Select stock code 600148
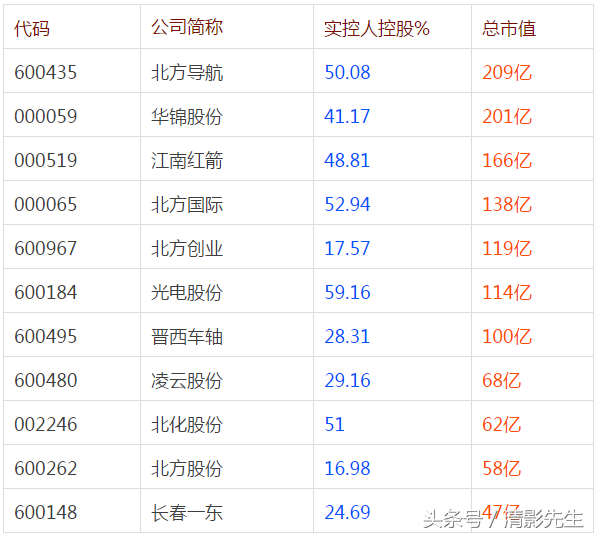This screenshot has width=596, height=536. (46, 512)
